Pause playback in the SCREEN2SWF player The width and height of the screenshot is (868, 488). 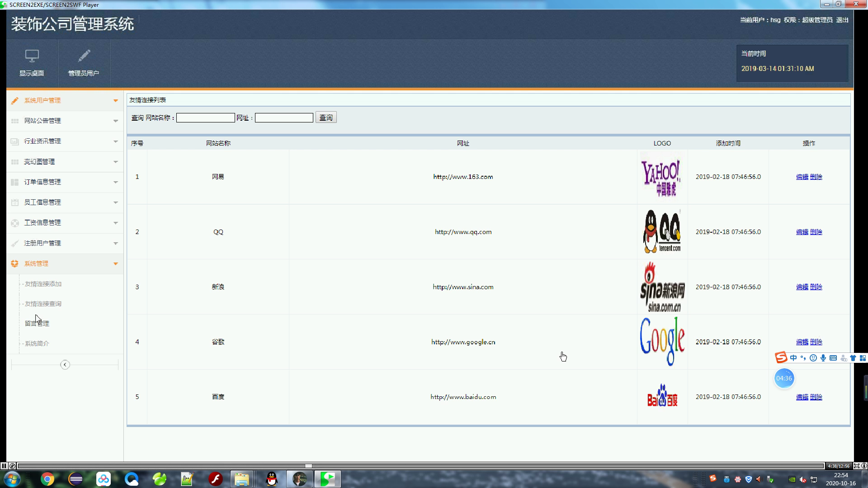4,466
